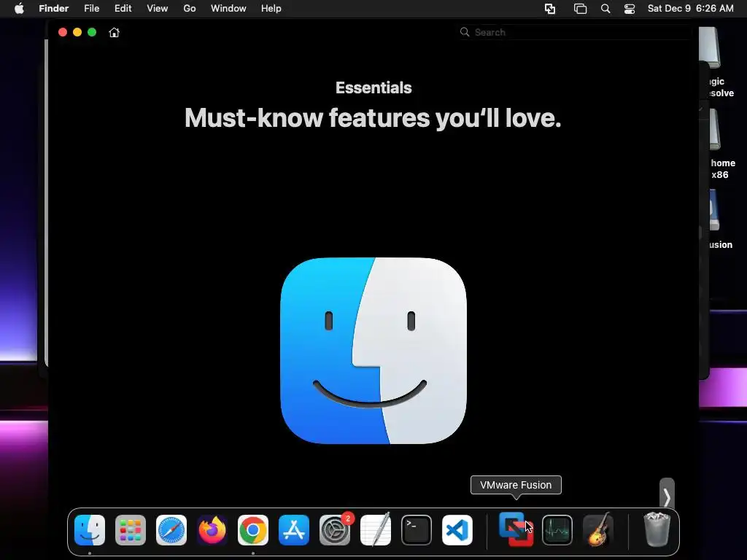Open the Apple menu

click(x=19, y=9)
